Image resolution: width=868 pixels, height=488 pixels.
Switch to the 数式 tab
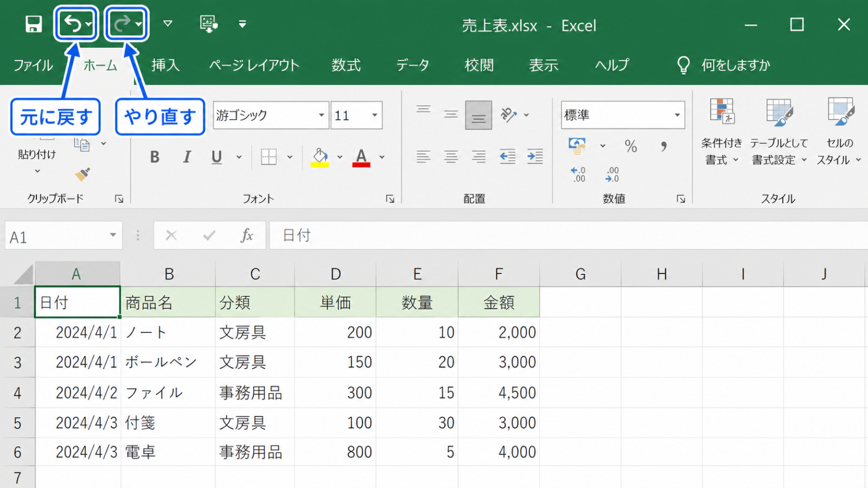(x=346, y=66)
